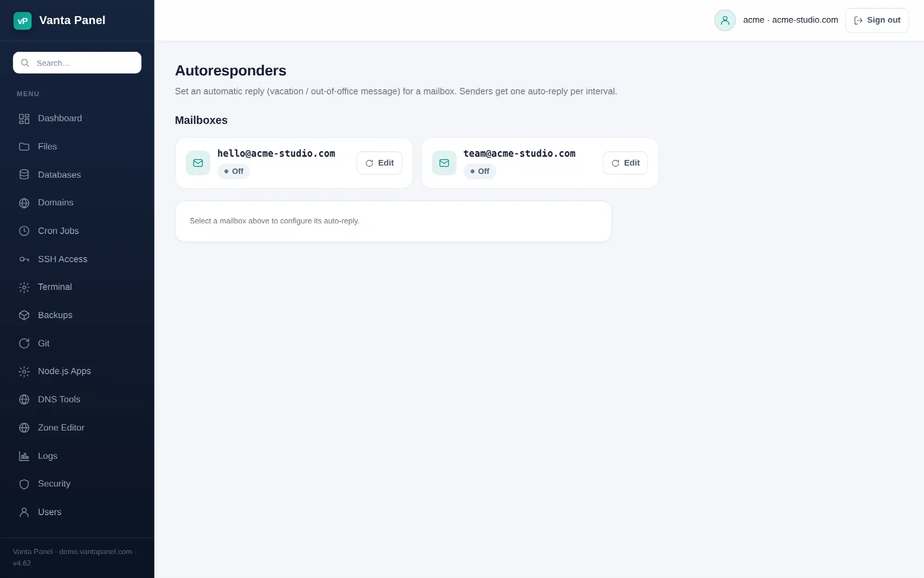Click the Backups box icon
This screenshot has width=924, height=578.
point(24,315)
